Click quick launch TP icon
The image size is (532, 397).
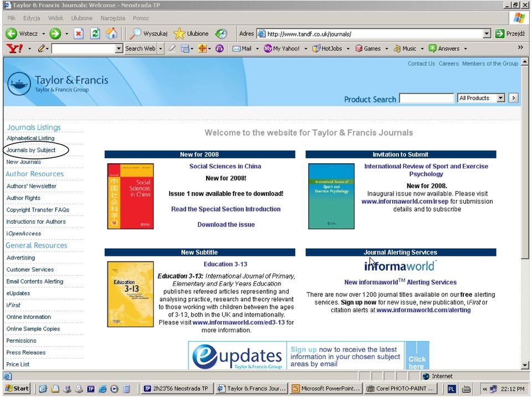[90, 389]
